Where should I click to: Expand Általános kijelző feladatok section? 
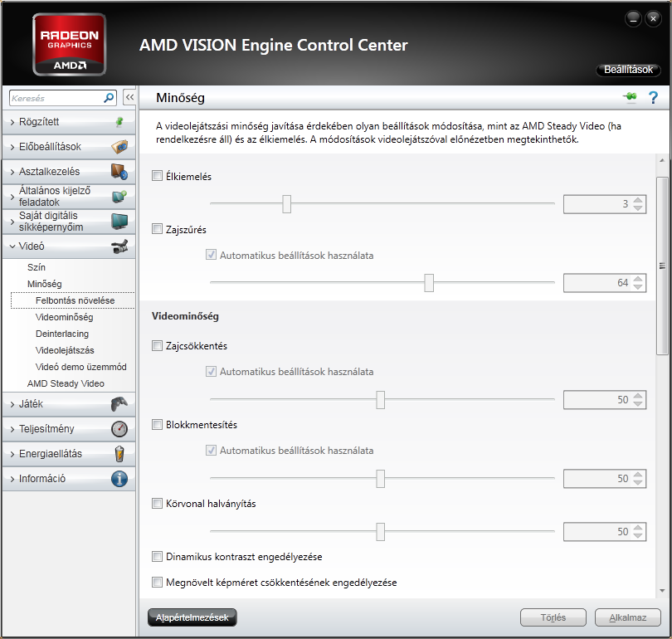tap(69, 197)
